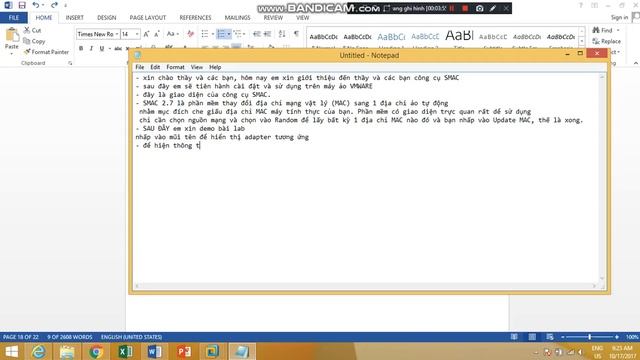Click the Undo arrow in Word's title bar
The image size is (640, 360).
(x=36, y=5)
